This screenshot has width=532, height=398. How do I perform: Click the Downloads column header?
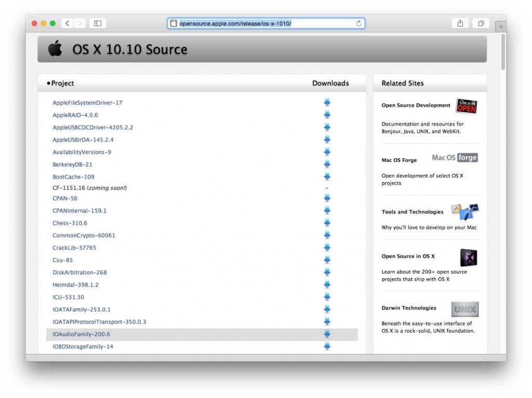(x=330, y=83)
